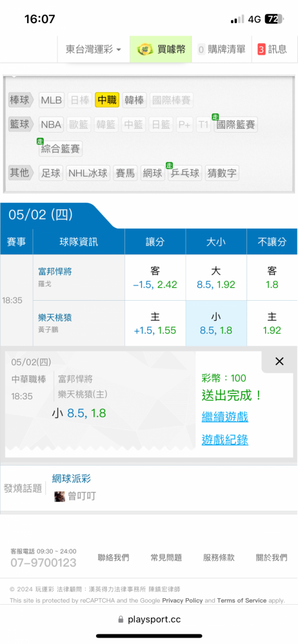Pick 主 moneyline 1.92
298x644 pixels.
pos(272,324)
